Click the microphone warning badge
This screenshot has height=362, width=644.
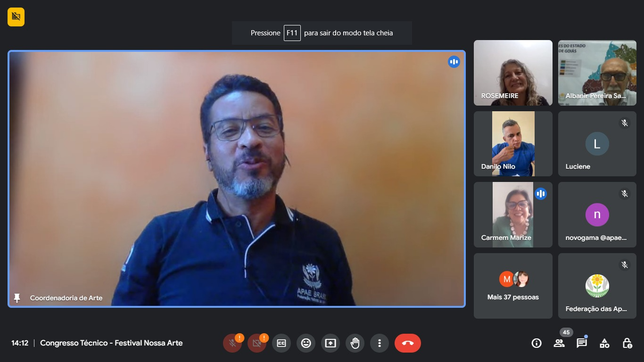[239, 337]
